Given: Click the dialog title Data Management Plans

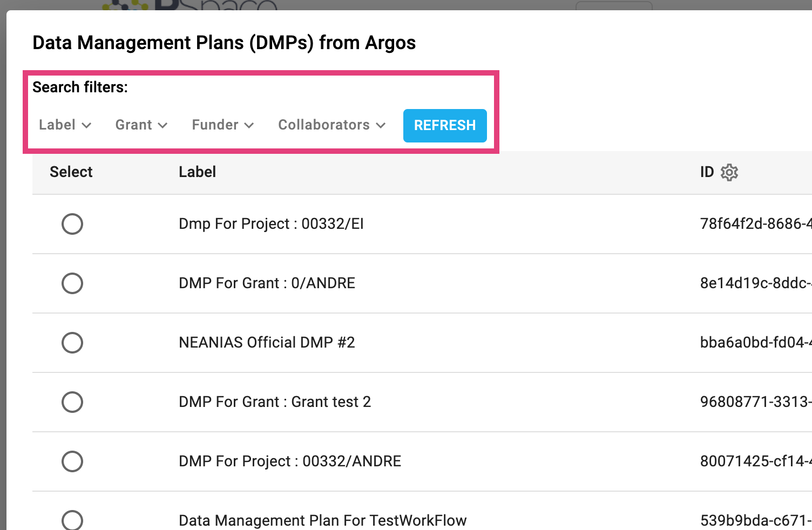Looking at the screenshot, I should click(x=224, y=43).
